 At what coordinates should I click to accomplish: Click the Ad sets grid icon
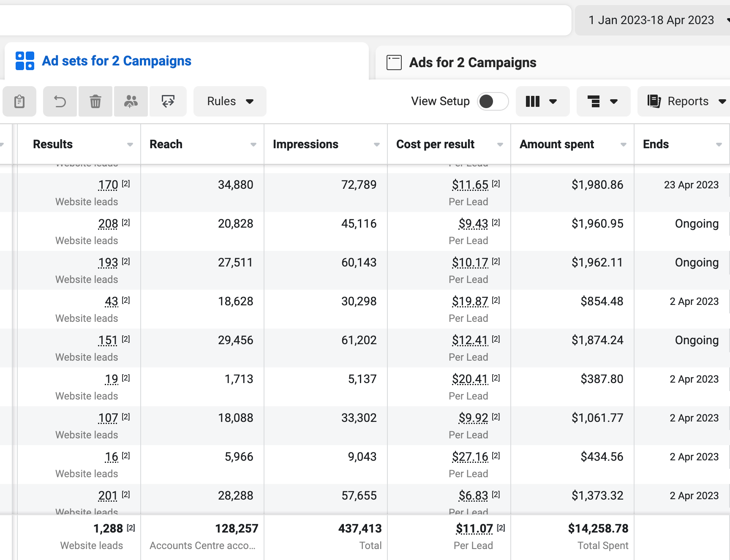25,61
